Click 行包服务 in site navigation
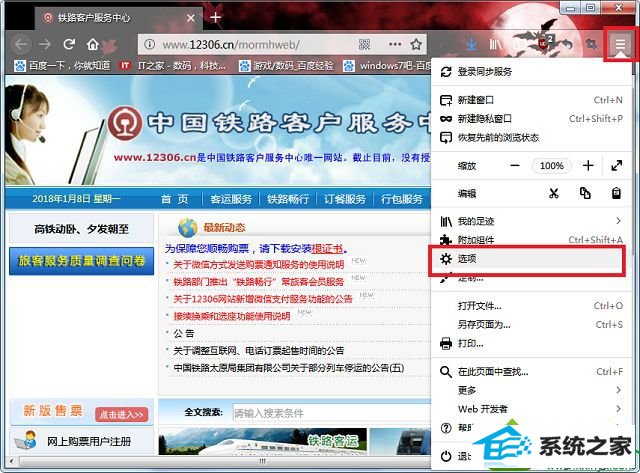Viewport: 640px width, 473px height. 402,199
